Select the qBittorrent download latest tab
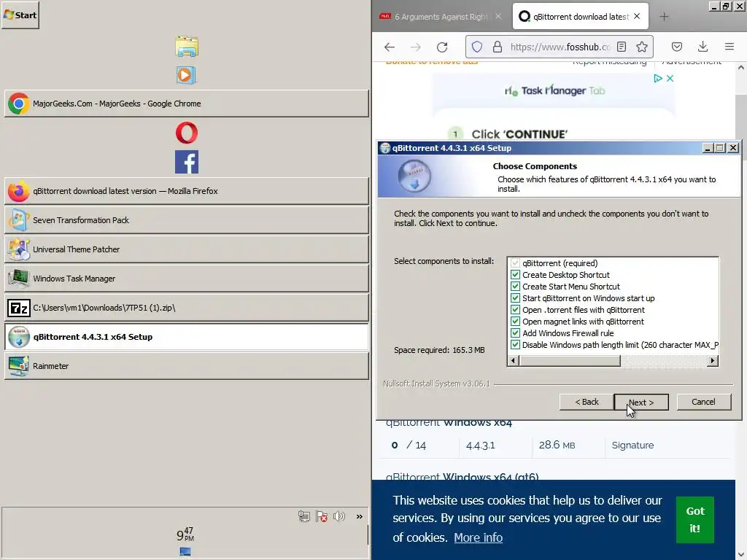 pos(580,17)
